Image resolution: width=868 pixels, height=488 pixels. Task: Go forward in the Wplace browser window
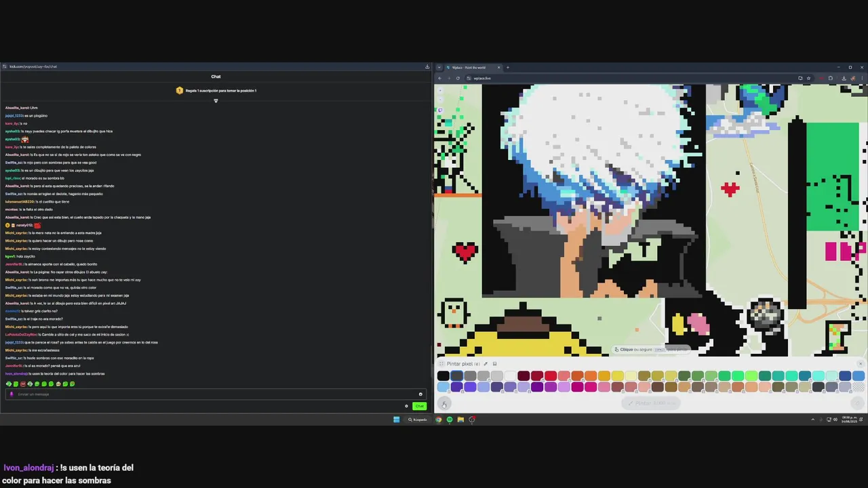pos(448,78)
